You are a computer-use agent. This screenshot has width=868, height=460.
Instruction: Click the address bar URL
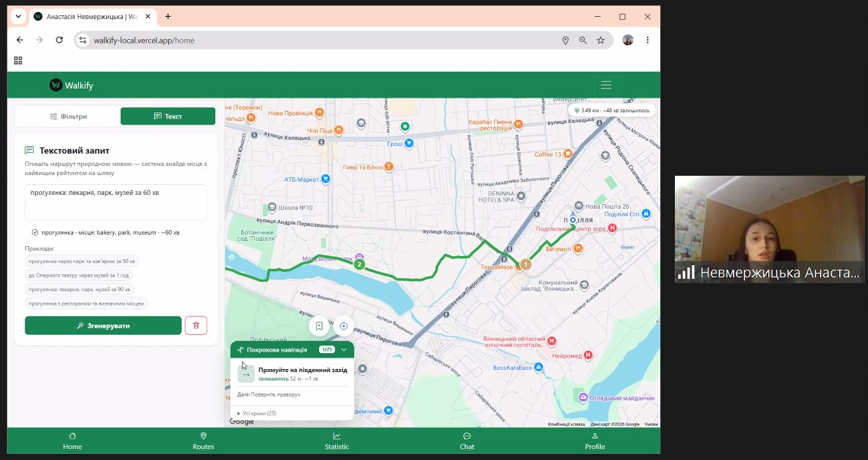click(x=144, y=40)
